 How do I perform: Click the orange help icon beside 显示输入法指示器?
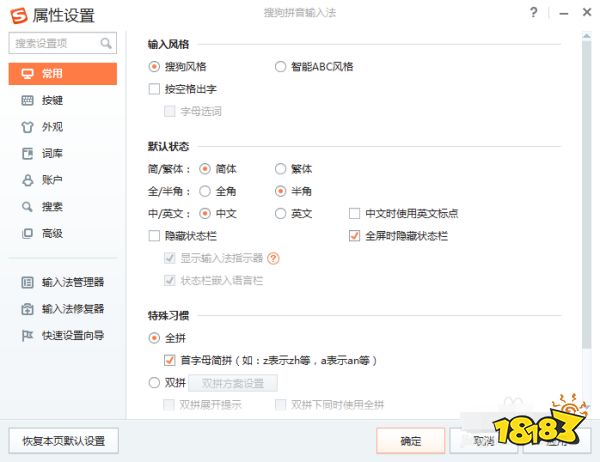273,258
